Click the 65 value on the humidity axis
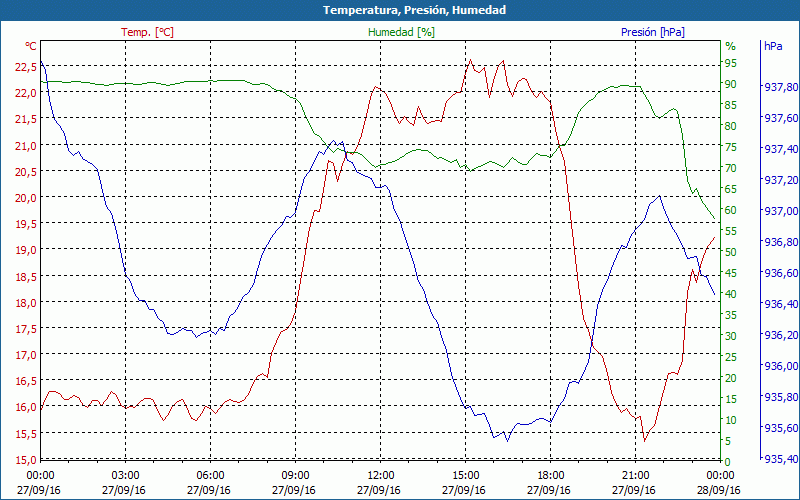The height and width of the screenshot is (500, 800). tap(731, 189)
